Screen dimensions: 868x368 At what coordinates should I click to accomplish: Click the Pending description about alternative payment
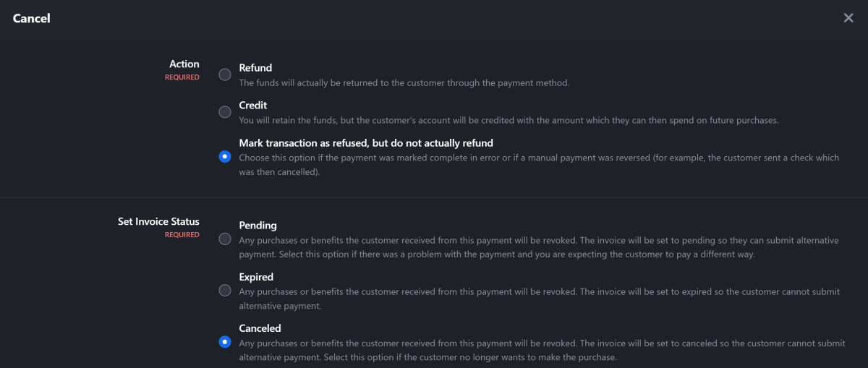tap(540, 247)
